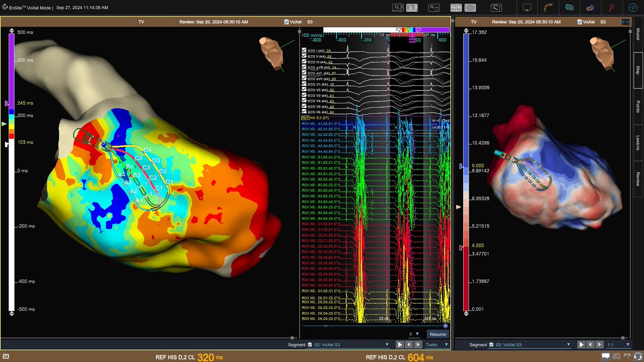Click the segment file icon in left panel

[310, 344]
